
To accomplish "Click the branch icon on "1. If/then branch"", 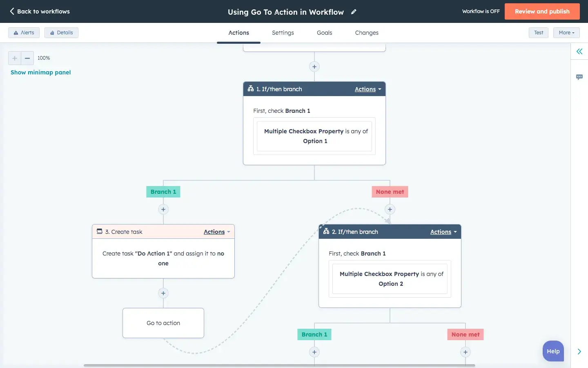I will click(x=250, y=89).
